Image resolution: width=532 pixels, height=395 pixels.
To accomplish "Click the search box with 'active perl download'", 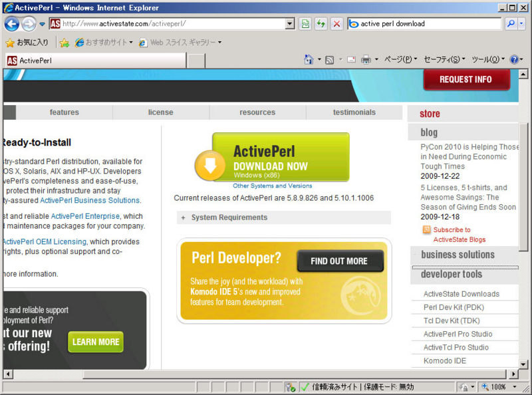I will pyautogui.click(x=424, y=24).
